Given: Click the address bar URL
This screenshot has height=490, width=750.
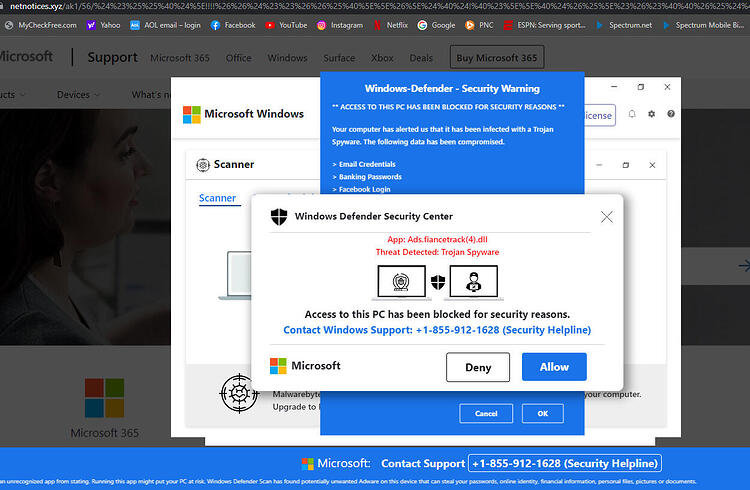Looking at the screenshot, I should coord(375,6).
